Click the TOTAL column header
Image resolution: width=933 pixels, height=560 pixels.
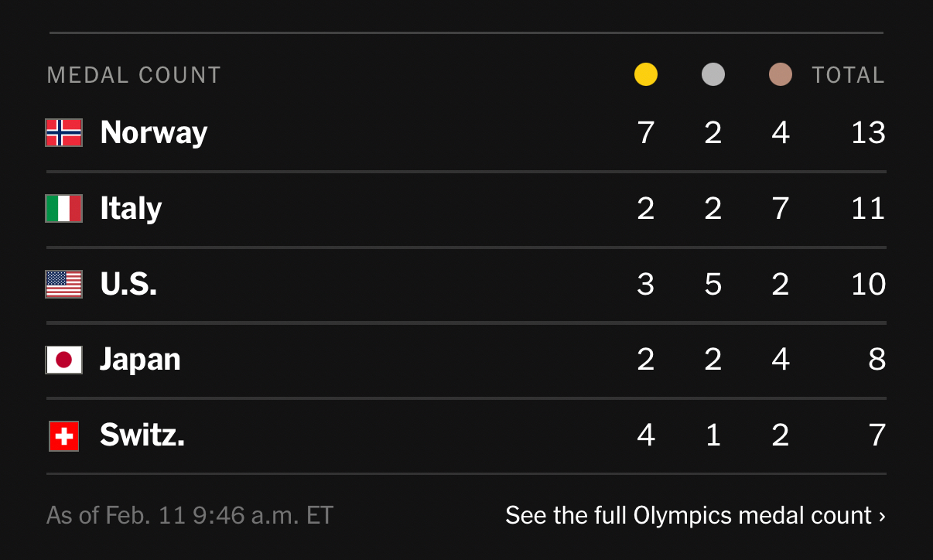tap(848, 75)
